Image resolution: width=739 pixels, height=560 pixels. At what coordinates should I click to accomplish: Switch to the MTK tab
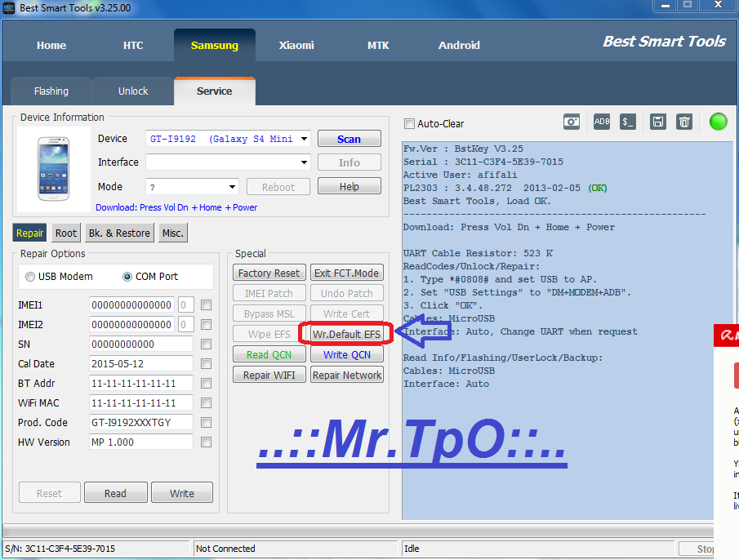coord(378,45)
